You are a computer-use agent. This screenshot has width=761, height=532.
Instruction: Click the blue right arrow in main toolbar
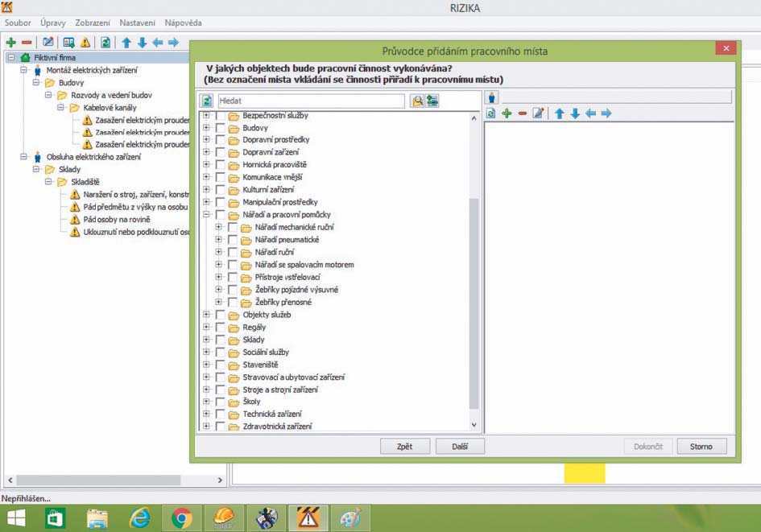tap(173, 43)
